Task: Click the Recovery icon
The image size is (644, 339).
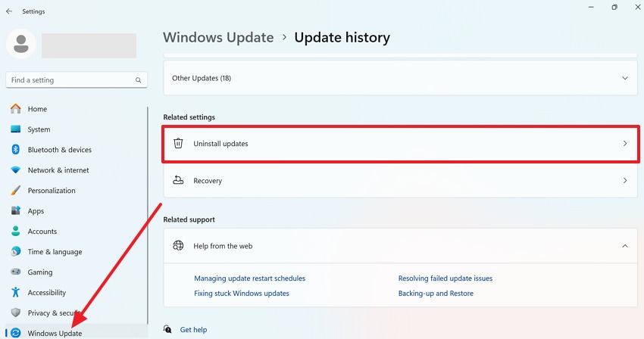Action: click(178, 180)
